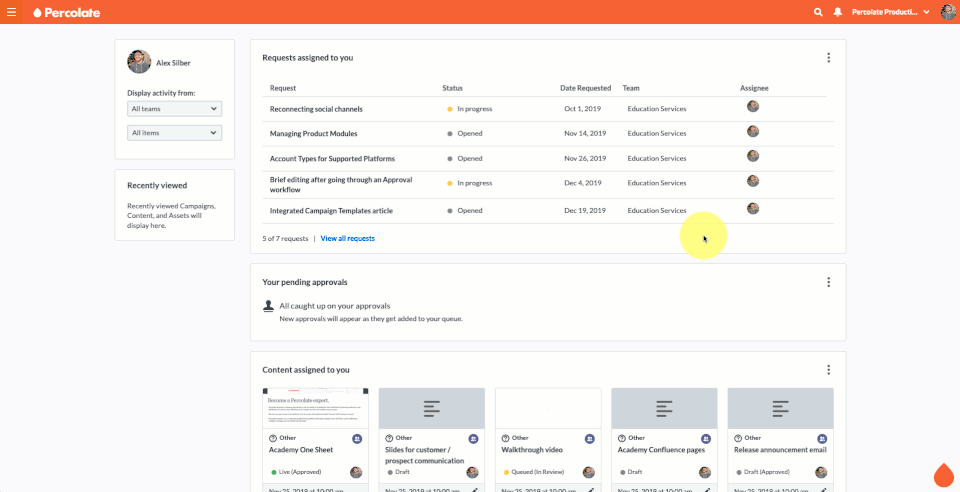Open the hamburger navigation menu
The height and width of the screenshot is (492, 960).
11,12
